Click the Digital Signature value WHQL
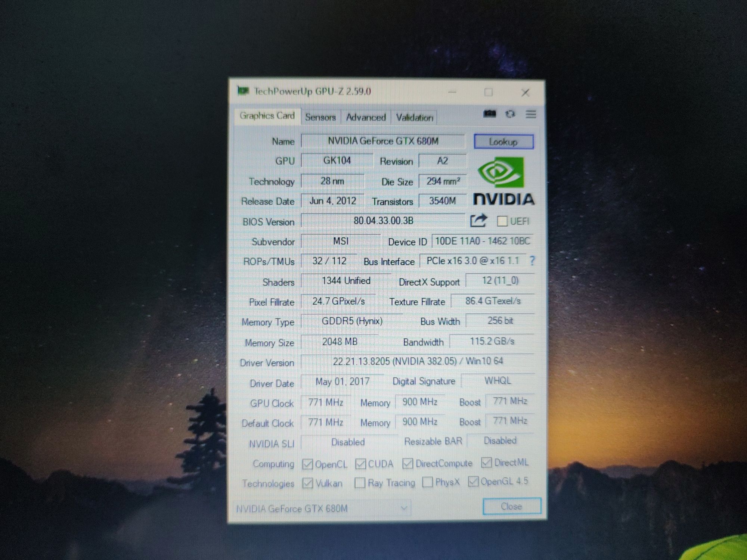Image resolution: width=747 pixels, height=560 pixels. [x=498, y=381]
